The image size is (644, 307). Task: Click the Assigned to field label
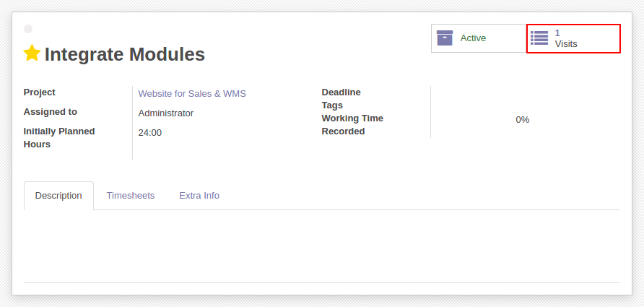[x=50, y=112]
